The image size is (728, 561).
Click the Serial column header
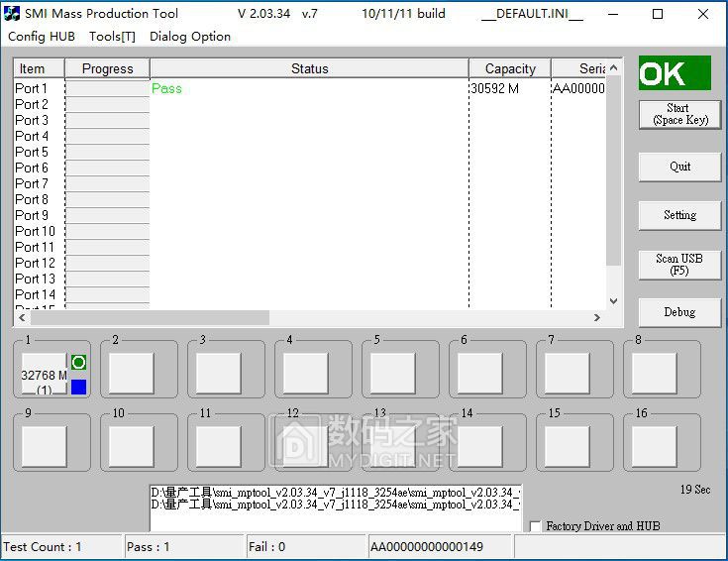pyautogui.click(x=578, y=68)
